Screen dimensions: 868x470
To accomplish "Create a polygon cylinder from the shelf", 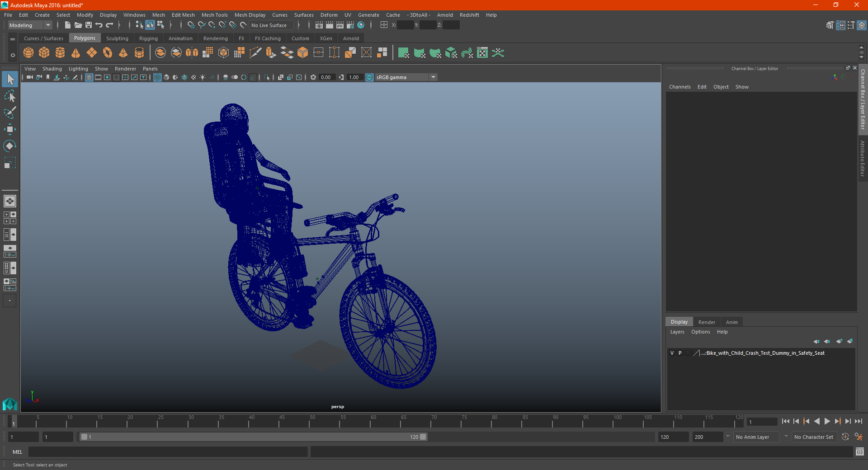I will coord(60,53).
